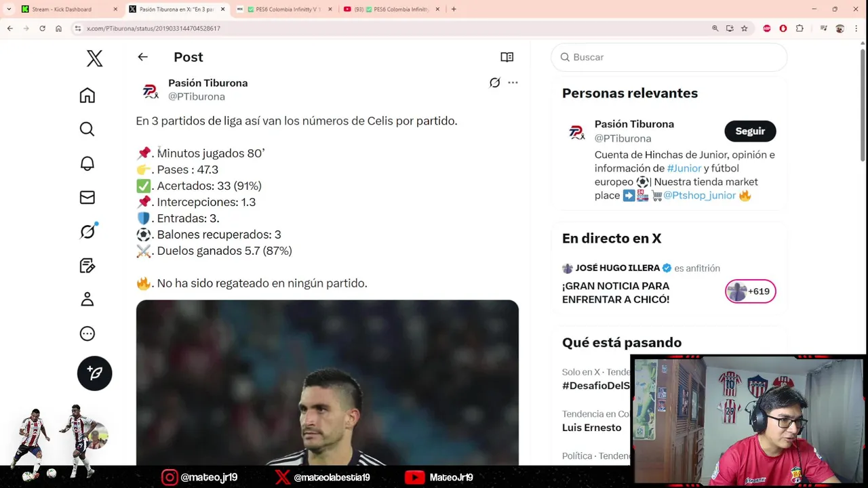Click install app icon in address bar
This screenshot has height=488, width=868.
pyautogui.click(x=730, y=28)
